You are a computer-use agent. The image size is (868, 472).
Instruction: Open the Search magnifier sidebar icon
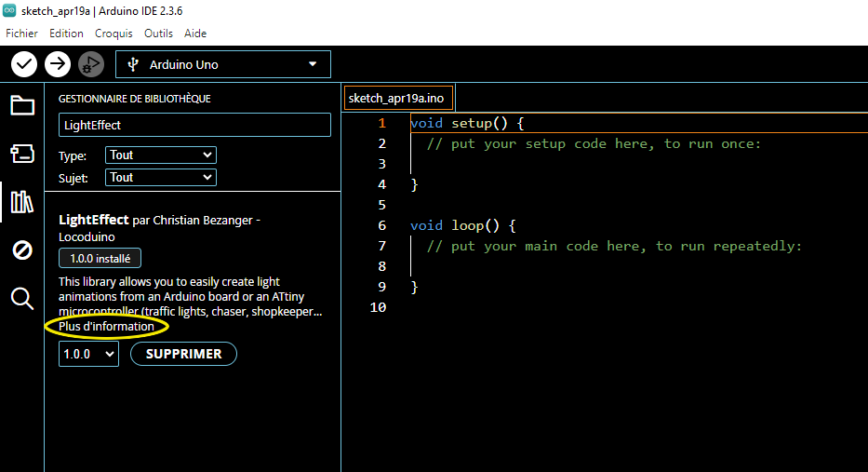tap(22, 298)
